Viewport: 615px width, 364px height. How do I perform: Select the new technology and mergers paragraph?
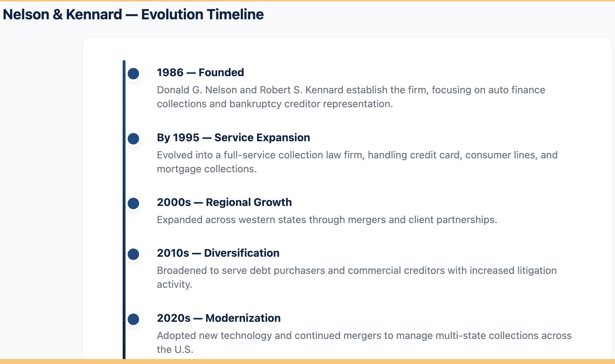coord(364,343)
